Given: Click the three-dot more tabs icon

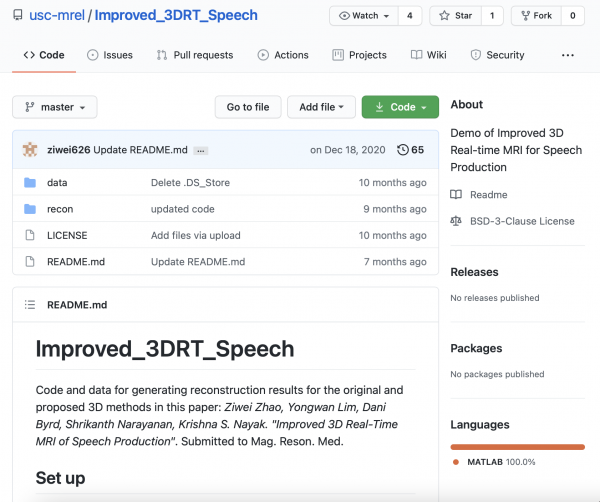Looking at the screenshot, I should point(568,55).
